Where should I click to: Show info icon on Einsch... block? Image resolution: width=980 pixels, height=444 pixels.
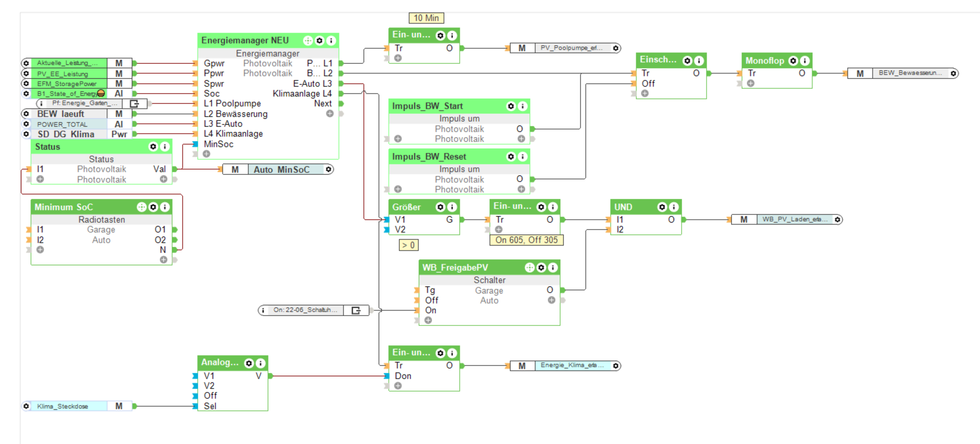[x=699, y=60]
